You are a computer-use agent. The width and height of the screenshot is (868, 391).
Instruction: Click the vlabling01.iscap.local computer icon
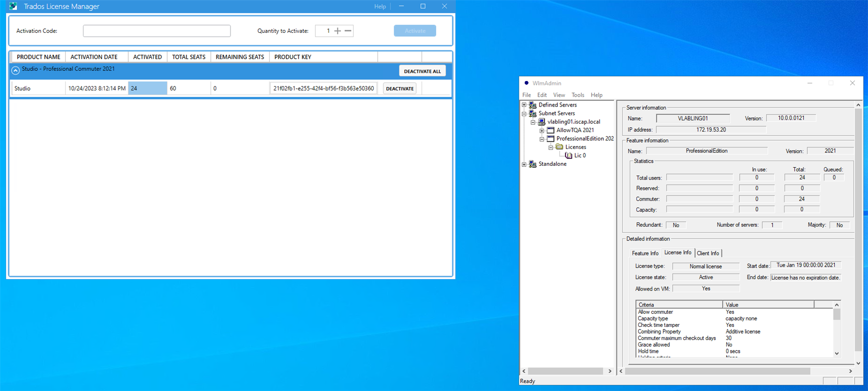(x=542, y=121)
